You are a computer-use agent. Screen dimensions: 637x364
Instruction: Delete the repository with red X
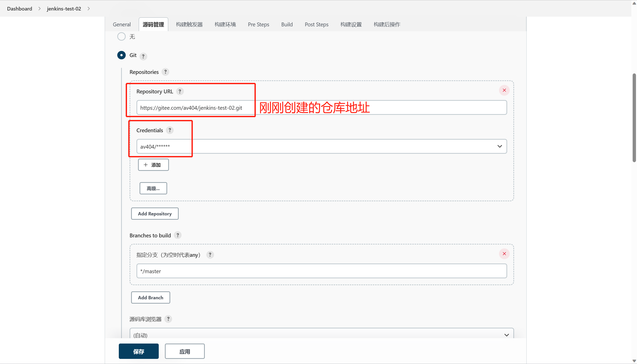coord(504,90)
